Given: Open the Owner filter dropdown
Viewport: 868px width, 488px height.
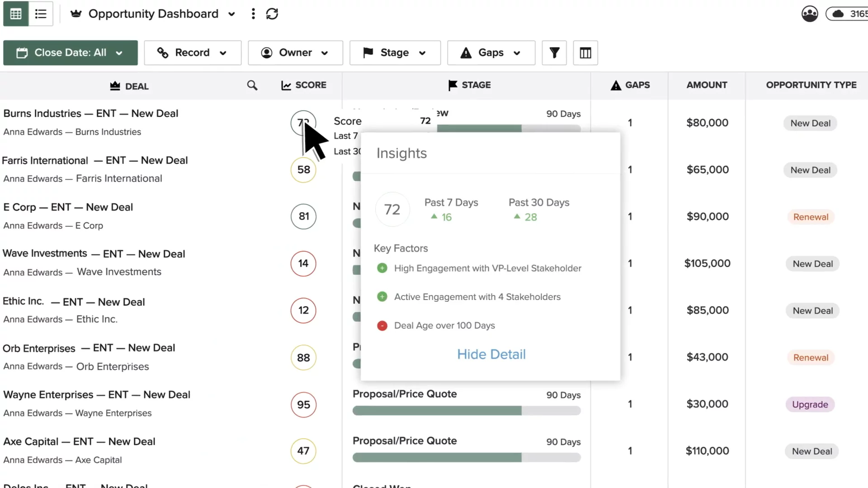Looking at the screenshot, I should click(295, 53).
